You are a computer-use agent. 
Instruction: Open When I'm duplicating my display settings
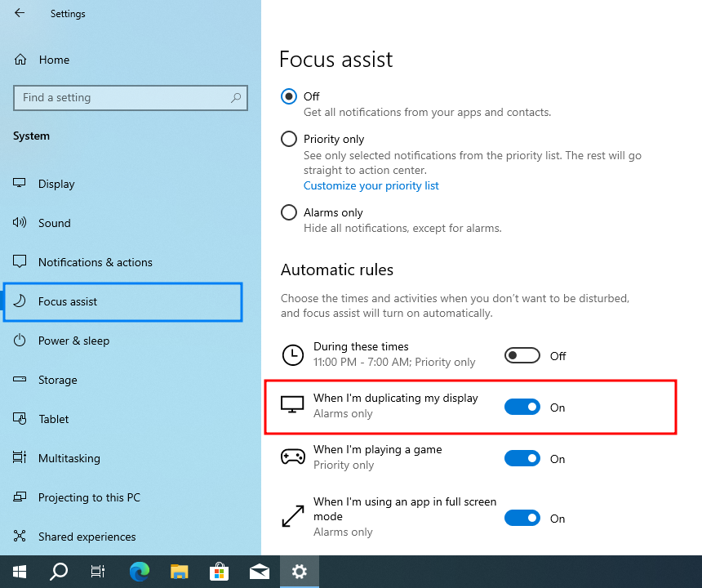[396, 406]
